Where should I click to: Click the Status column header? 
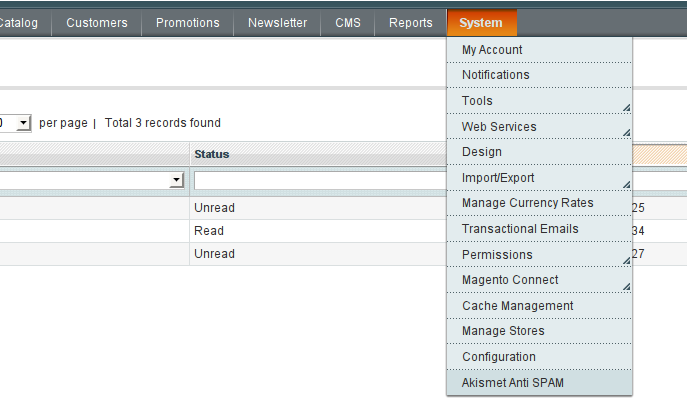[x=212, y=154]
